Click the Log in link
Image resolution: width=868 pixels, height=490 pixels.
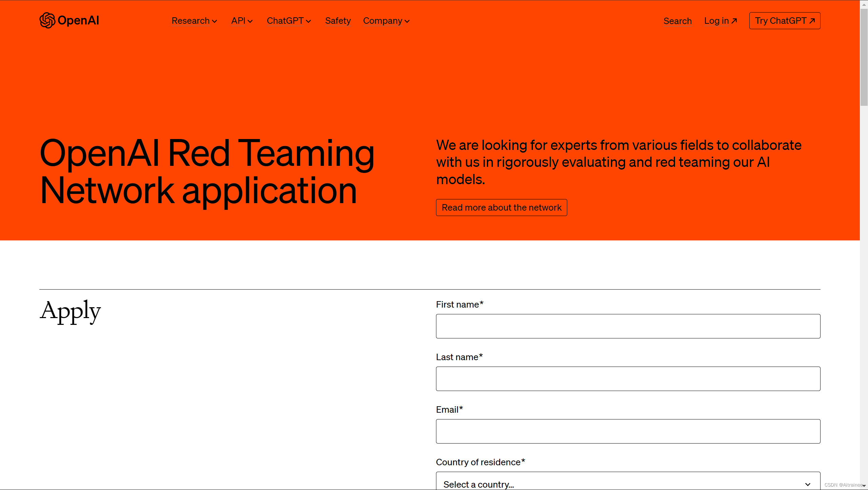click(x=716, y=21)
